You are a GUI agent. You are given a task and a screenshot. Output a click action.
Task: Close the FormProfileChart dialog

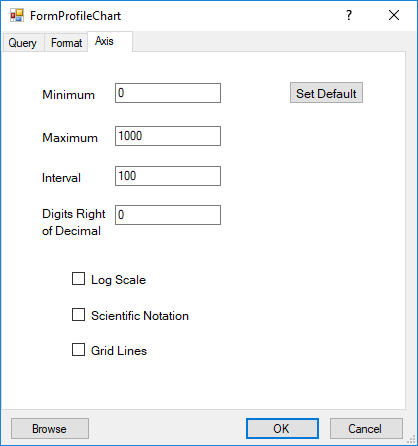click(x=394, y=15)
